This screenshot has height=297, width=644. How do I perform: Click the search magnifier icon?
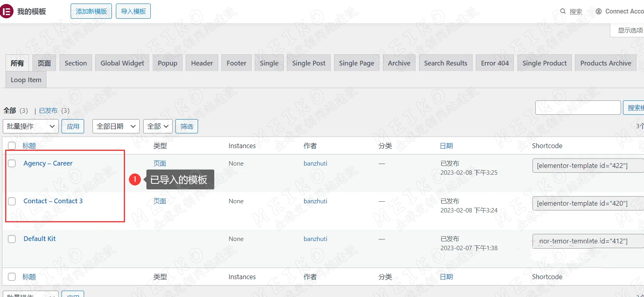pos(563,12)
